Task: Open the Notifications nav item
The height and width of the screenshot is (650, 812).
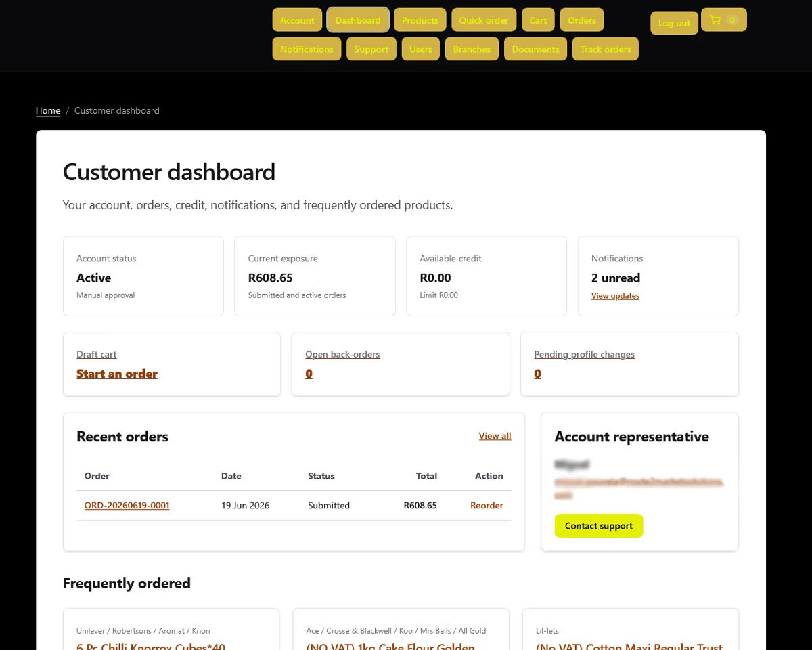Action: [307, 49]
